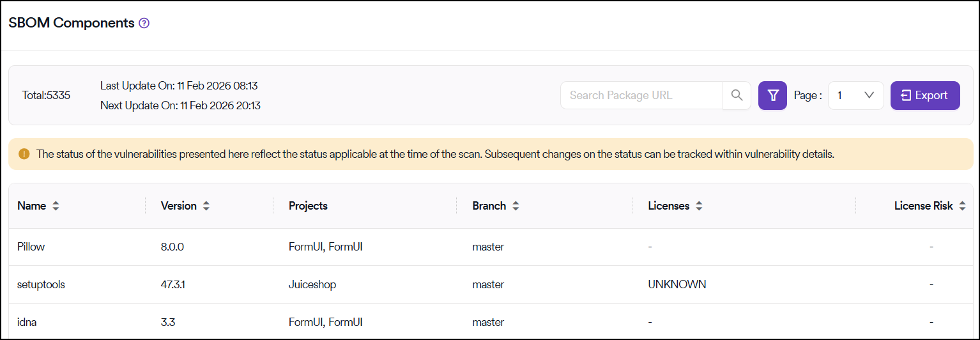Open the filter funnel button
This screenshot has height=340, width=980.
pos(772,95)
